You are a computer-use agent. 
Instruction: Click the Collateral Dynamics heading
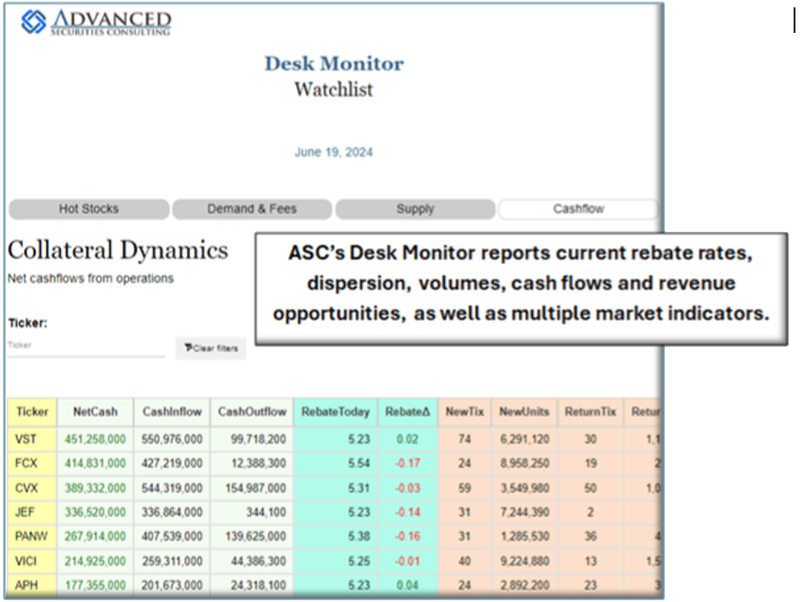118,251
